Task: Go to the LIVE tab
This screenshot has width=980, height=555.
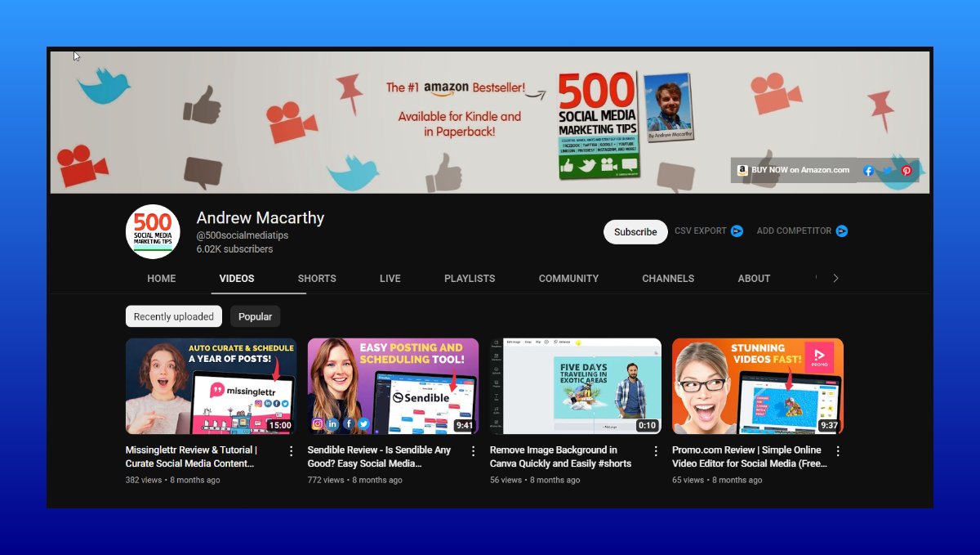Action: pos(390,279)
